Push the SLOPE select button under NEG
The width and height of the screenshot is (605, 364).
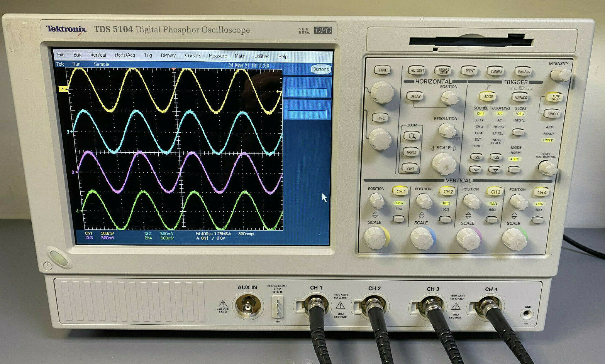[x=518, y=132]
